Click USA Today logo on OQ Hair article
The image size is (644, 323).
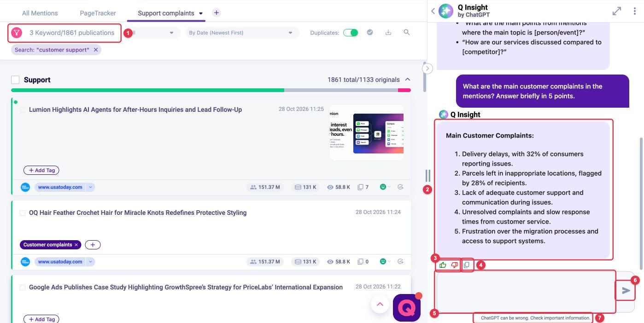pos(25,262)
